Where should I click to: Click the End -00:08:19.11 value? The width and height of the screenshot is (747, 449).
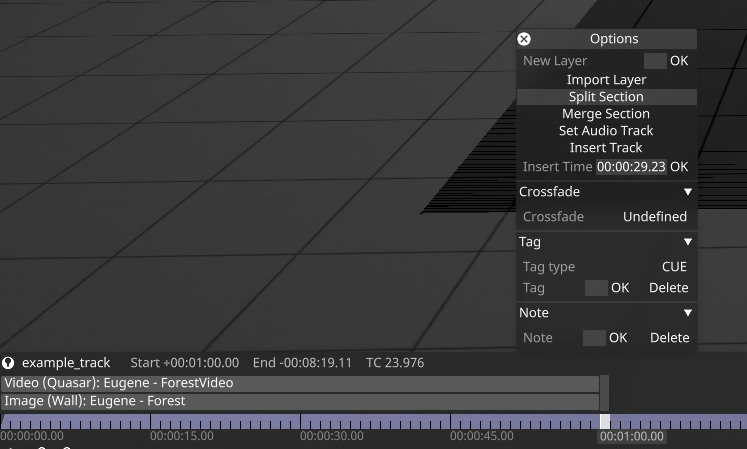point(302,363)
